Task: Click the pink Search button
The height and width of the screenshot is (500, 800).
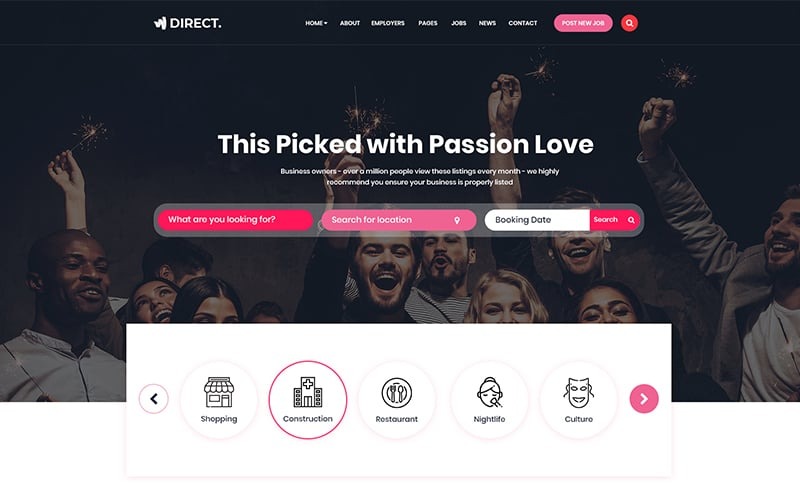Action: [x=614, y=220]
